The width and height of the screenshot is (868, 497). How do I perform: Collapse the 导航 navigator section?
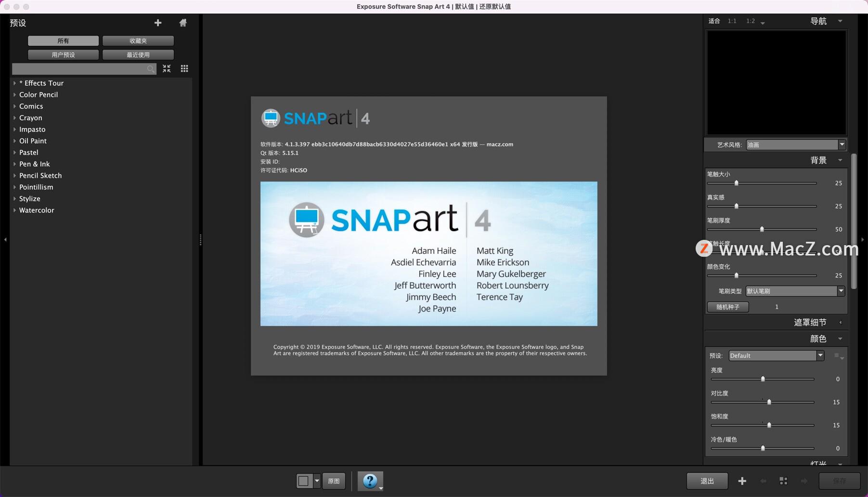pos(840,21)
